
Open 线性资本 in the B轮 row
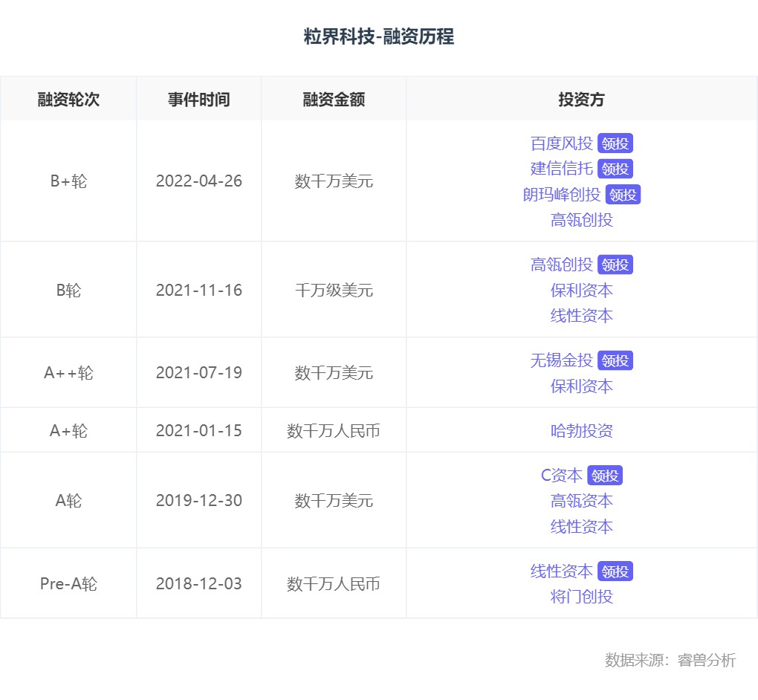click(582, 316)
